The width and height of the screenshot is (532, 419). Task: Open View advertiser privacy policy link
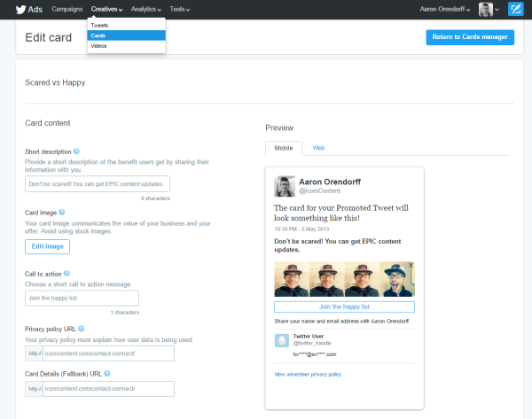(x=308, y=374)
